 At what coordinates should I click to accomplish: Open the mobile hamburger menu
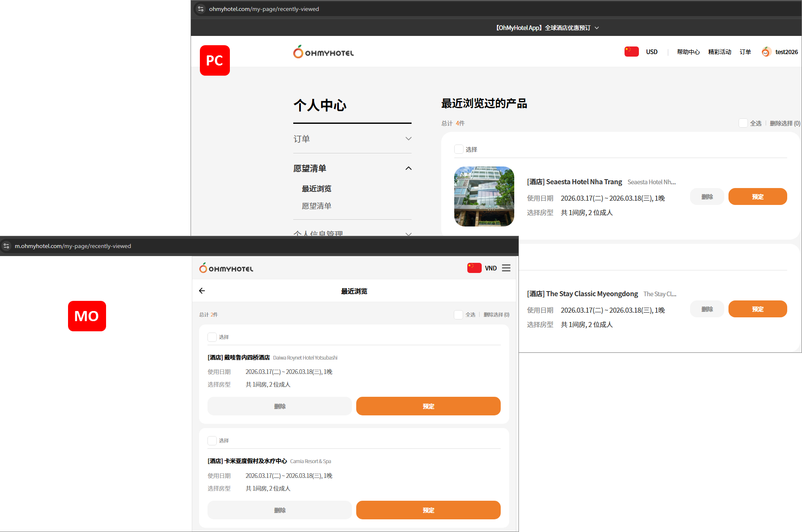[x=506, y=268]
